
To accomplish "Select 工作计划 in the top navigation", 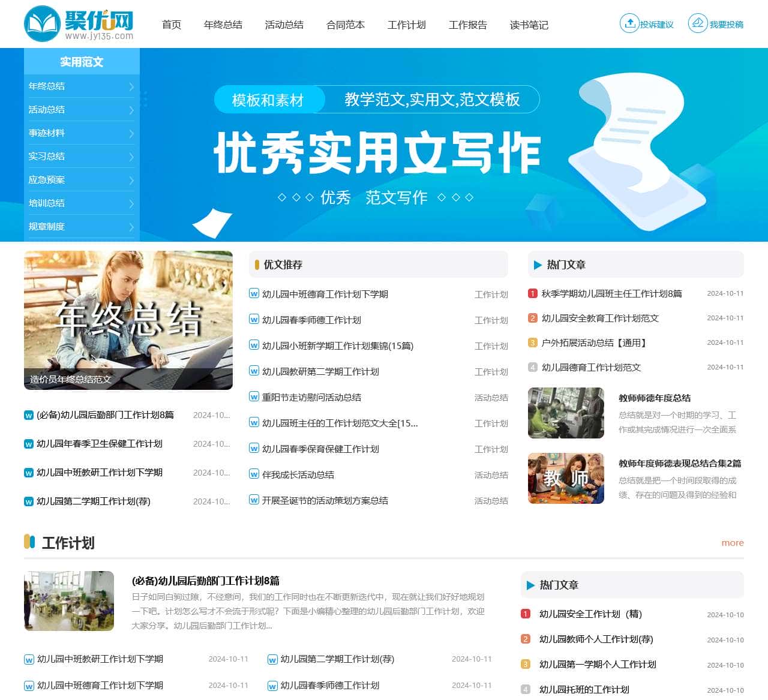I will 407,25.
